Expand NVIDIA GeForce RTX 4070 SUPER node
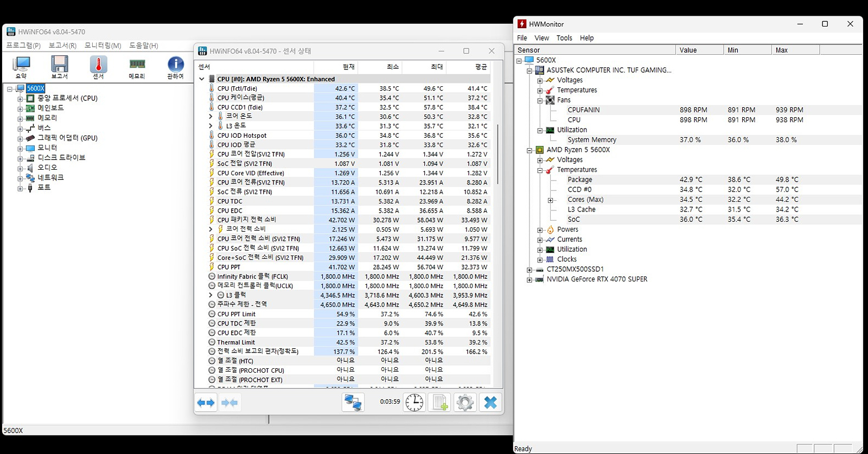 (529, 280)
